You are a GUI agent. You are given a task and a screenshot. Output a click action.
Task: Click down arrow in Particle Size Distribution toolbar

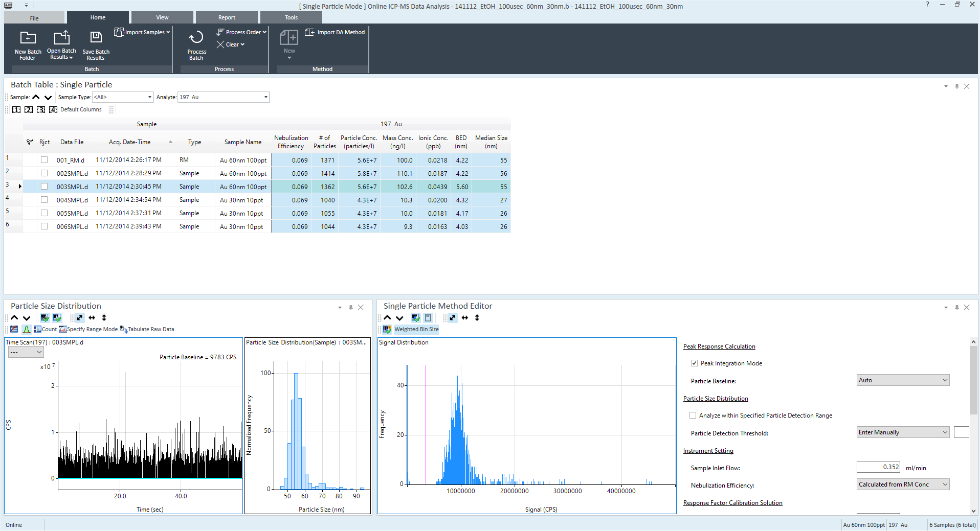[27, 318]
